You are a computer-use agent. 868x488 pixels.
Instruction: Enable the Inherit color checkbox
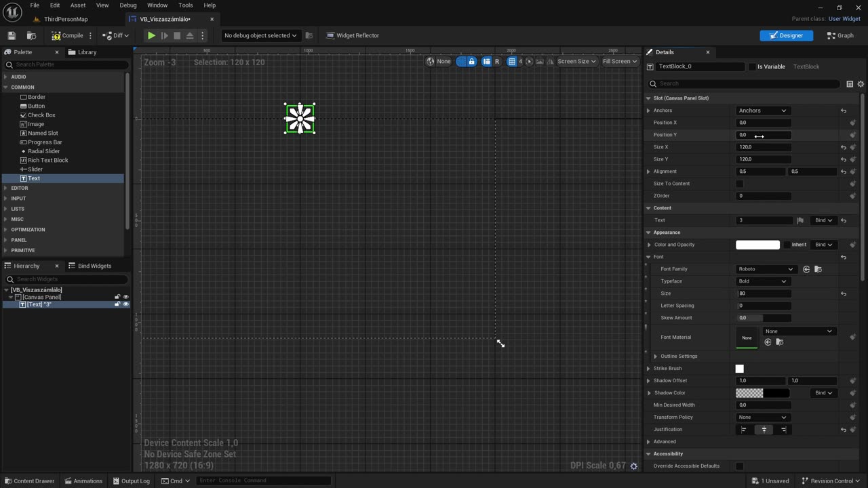[787, 245]
